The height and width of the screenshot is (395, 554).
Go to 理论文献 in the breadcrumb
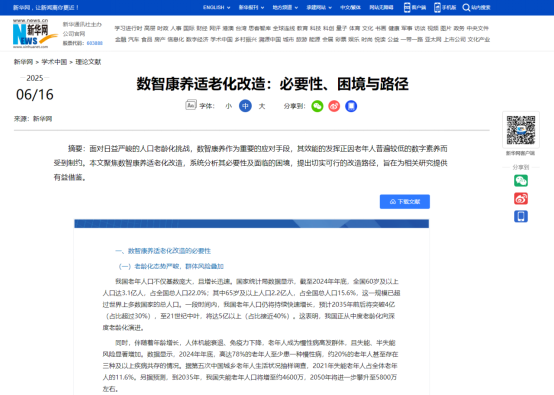click(88, 62)
